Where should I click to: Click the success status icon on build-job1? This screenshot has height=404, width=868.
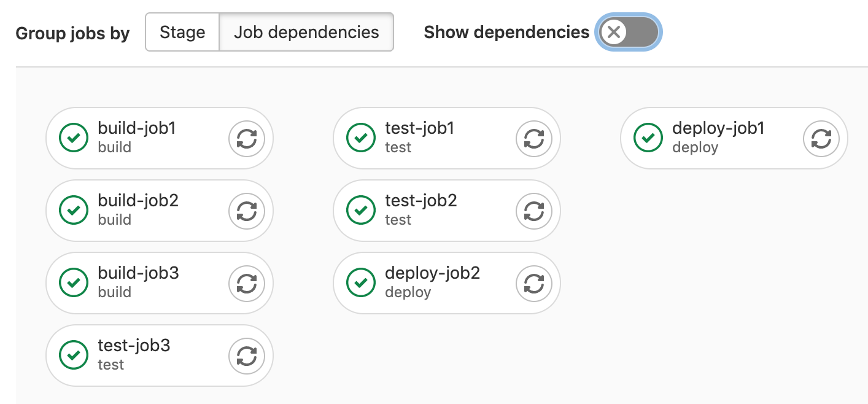click(74, 138)
